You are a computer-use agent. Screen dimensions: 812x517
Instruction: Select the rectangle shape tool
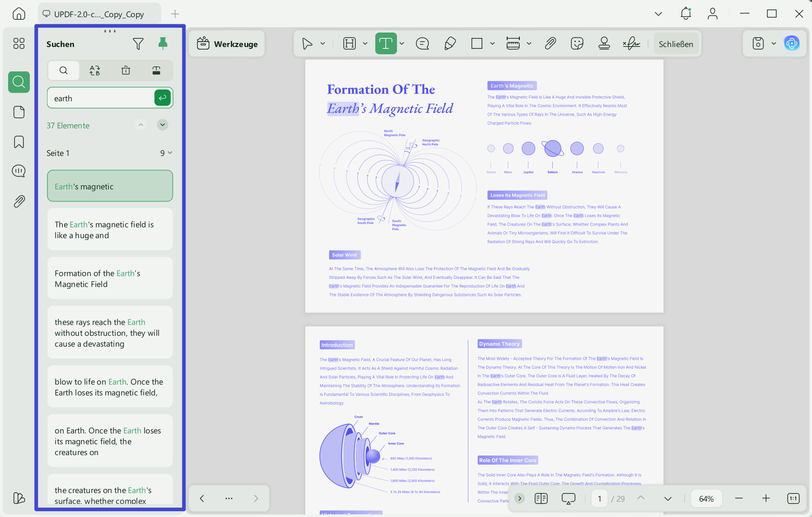477,44
